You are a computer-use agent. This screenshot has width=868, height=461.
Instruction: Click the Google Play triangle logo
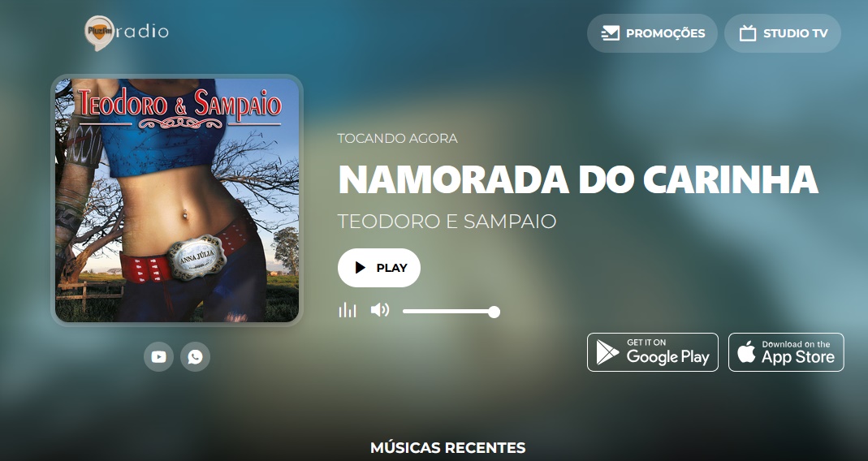tap(607, 352)
